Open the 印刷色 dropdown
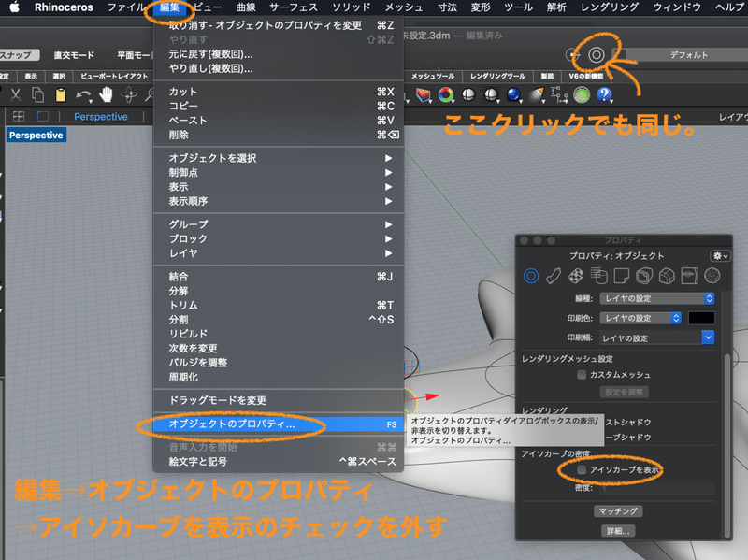The width and height of the screenshot is (748, 560). (x=640, y=318)
